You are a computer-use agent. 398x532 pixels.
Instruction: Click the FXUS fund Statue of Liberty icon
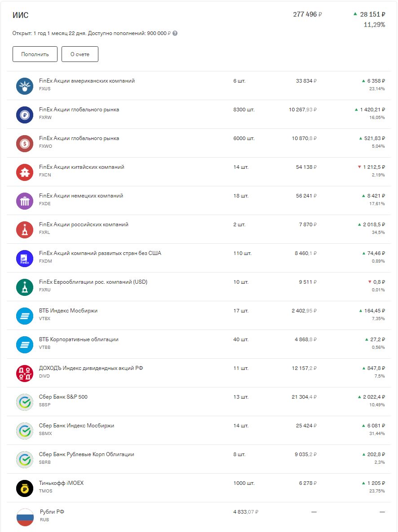coord(25,86)
